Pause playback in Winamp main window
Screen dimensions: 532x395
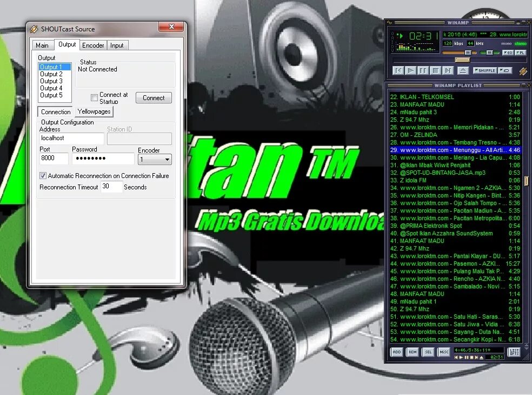pos(423,70)
